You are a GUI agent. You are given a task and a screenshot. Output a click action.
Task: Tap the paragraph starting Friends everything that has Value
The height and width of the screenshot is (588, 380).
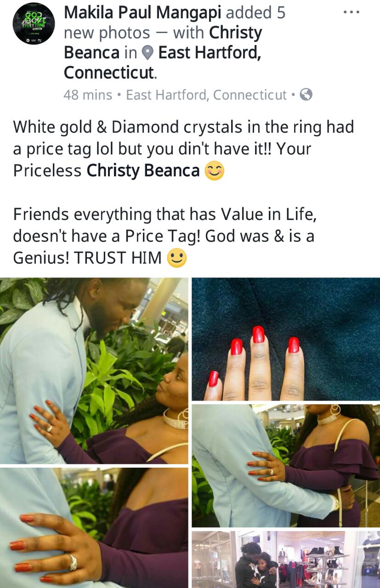(164, 236)
